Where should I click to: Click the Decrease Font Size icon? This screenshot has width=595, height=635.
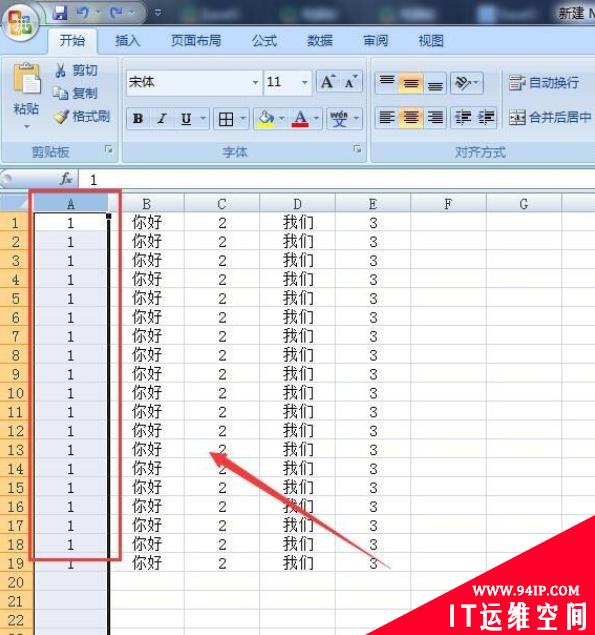[x=350, y=82]
